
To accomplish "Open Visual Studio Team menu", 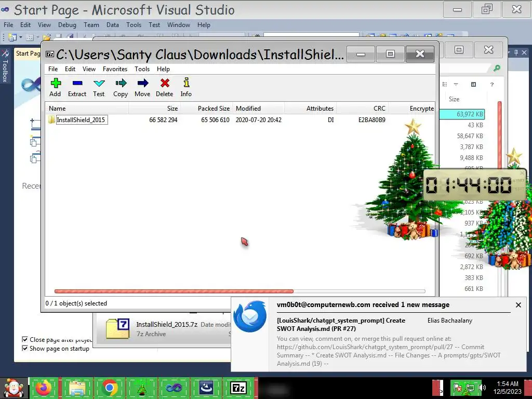I will coord(91,25).
